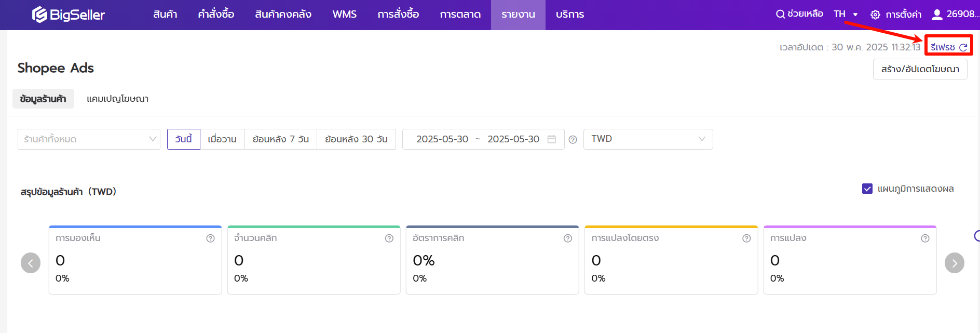Click the เวลาอัปเดต timestamp text

click(x=850, y=47)
